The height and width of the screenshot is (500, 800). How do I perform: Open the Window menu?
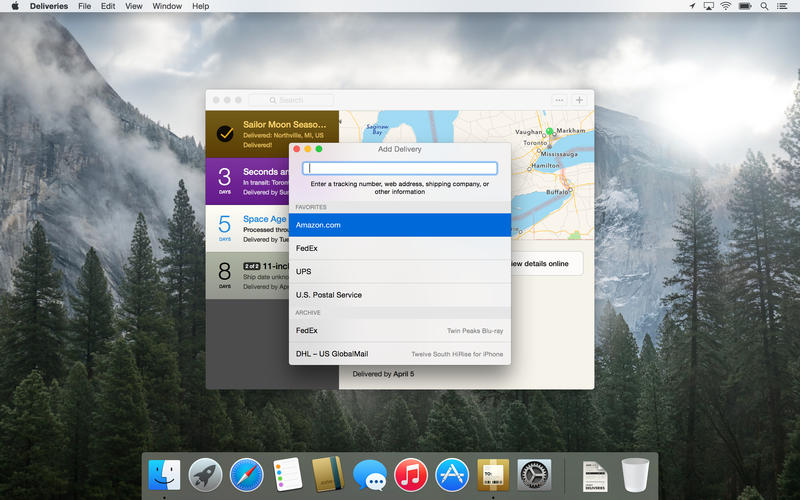click(167, 6)
